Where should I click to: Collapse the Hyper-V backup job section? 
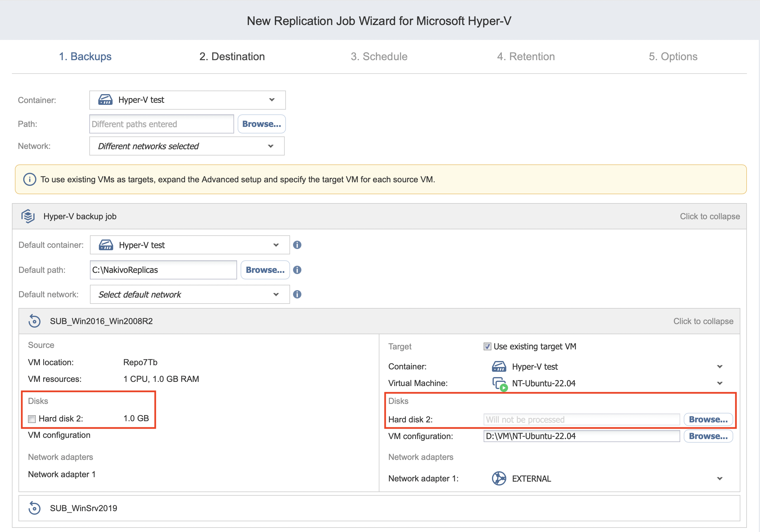(710, 216)
